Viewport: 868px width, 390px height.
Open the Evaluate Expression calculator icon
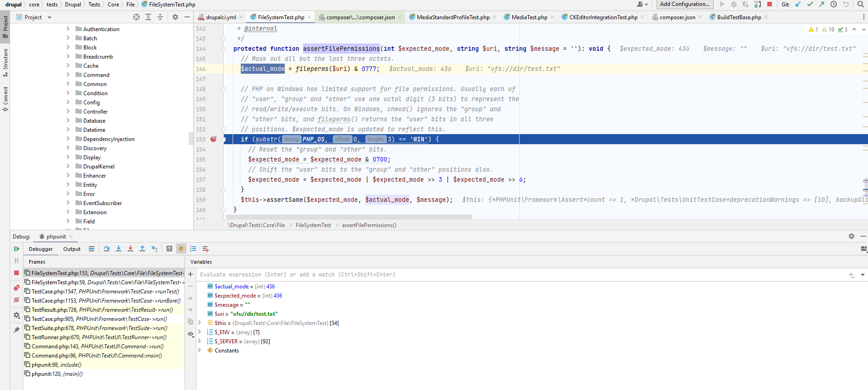(169, 249)
